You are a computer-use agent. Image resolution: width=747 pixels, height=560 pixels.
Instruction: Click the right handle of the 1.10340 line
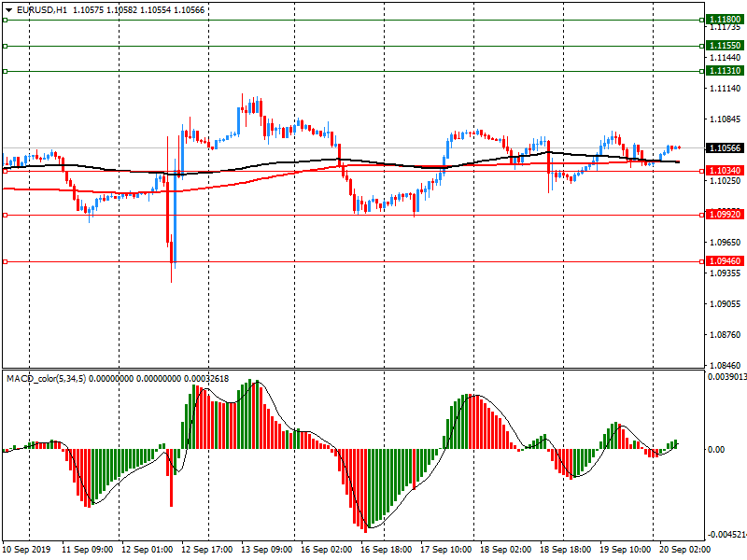[x=702, y=171]
